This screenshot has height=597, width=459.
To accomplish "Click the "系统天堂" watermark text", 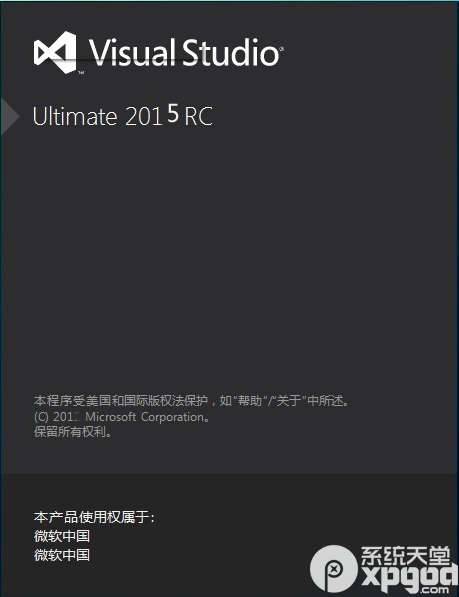I will [x=406, y=556].
